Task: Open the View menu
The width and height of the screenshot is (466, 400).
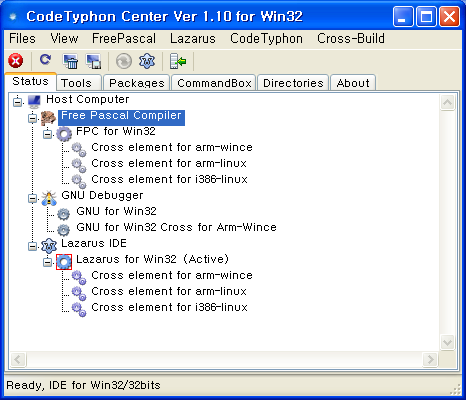Action: point(64,39)
